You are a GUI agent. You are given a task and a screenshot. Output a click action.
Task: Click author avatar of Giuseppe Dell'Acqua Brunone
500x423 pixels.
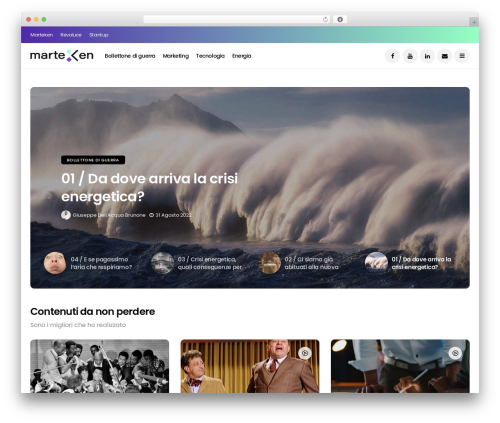click(x=66, y=215)
